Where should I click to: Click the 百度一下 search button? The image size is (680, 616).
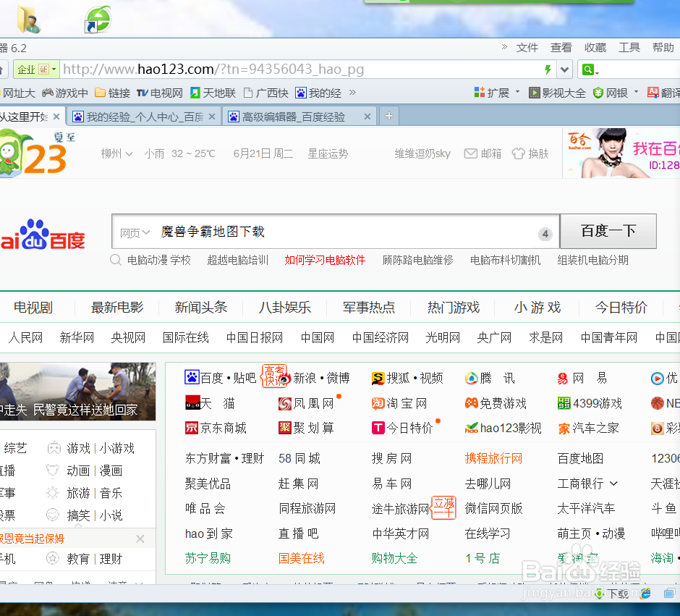tap(608, 231)
